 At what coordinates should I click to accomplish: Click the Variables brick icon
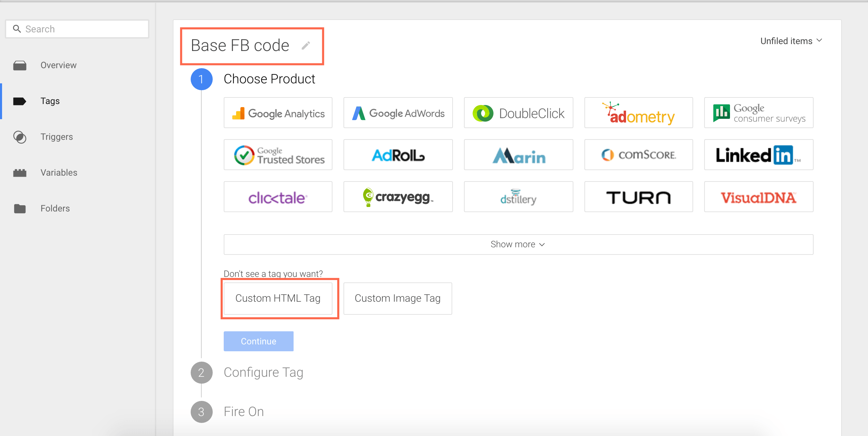(20, 173)
